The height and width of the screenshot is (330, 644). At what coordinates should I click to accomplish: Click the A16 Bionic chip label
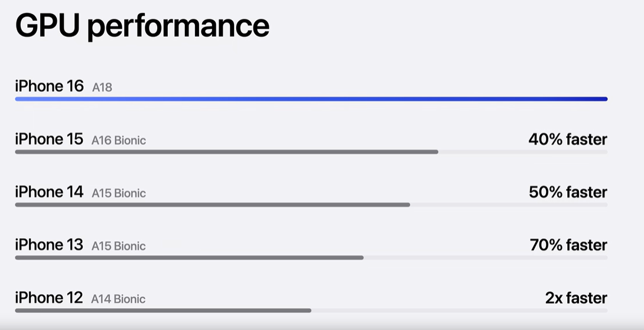click(x=119, y=141)
